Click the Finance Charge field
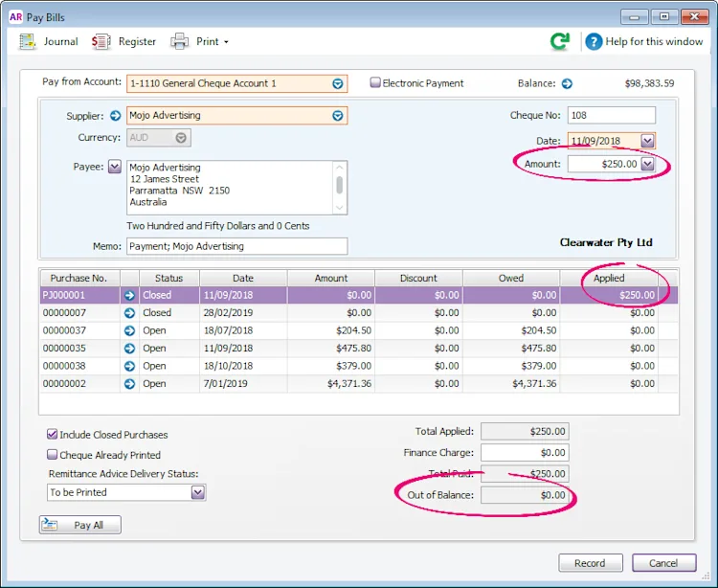 pos(525,453)
